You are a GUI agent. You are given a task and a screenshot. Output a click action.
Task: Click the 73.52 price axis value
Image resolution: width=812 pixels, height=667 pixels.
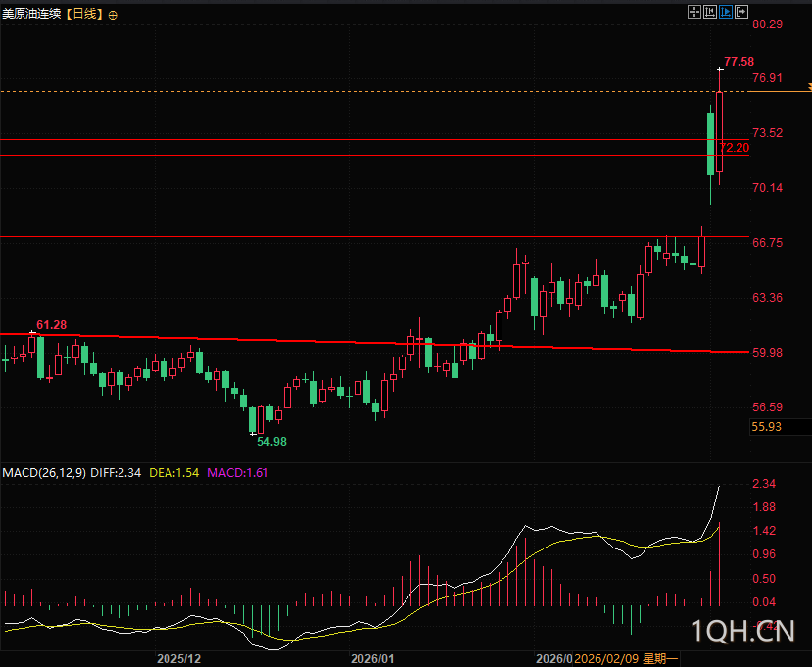point(768,133)
